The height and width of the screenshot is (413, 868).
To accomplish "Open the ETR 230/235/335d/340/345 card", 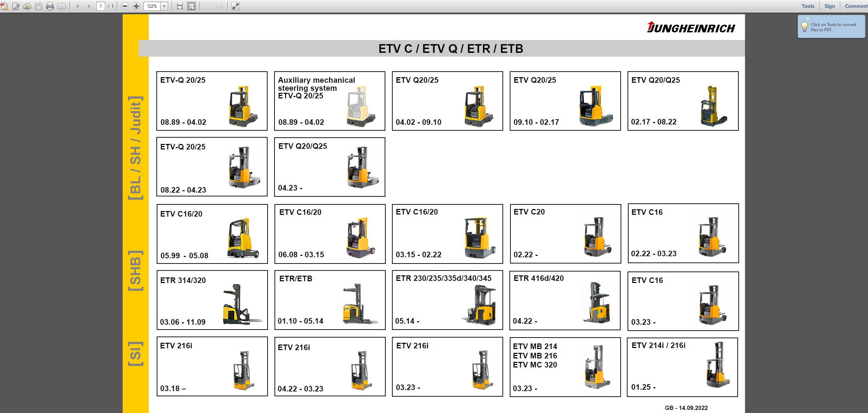I will [448, 300].
